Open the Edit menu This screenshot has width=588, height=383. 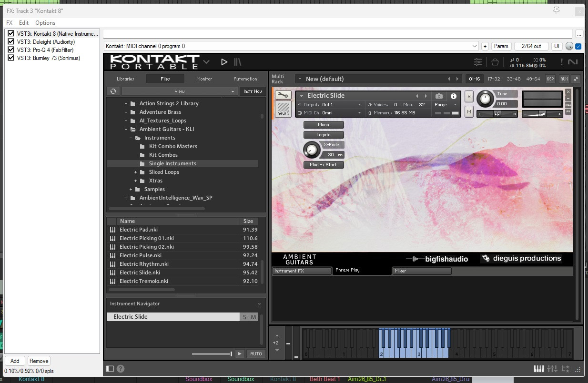[24, 23]
